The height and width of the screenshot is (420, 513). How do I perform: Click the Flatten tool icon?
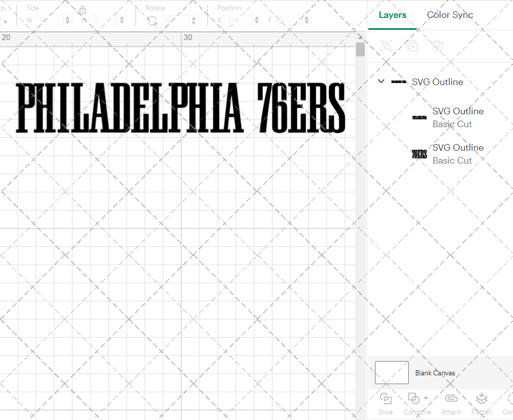[481, 399]
